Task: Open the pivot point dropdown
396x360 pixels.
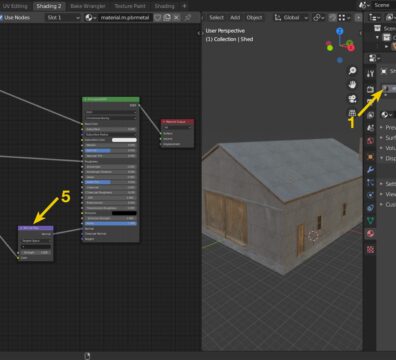Action: pos(319,17)
